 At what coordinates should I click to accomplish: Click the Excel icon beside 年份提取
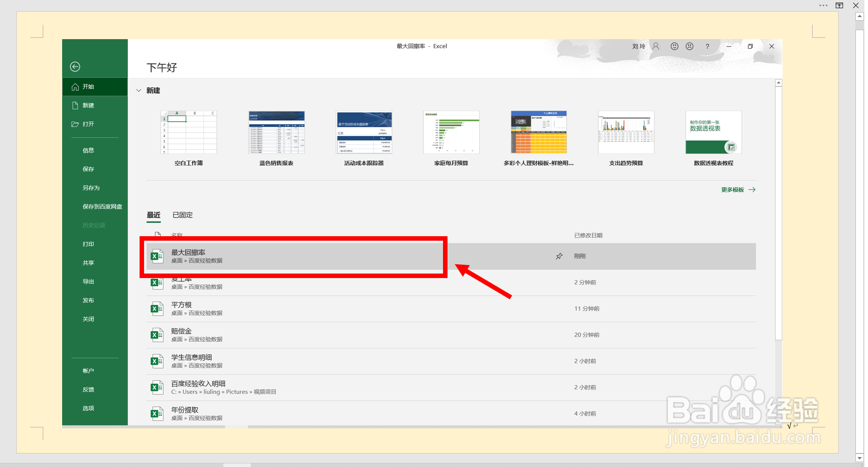point(157,413)
